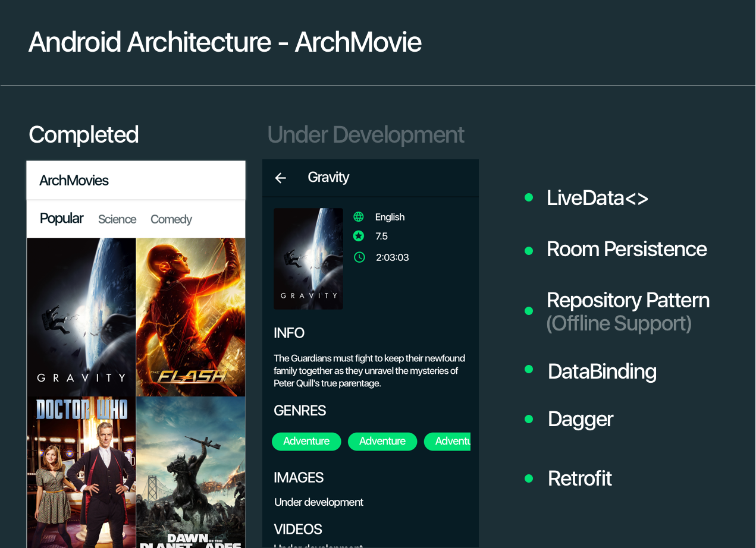Click the DataBinding list item
This screenshot has height=548, width=756.
(x=602, y=371)
